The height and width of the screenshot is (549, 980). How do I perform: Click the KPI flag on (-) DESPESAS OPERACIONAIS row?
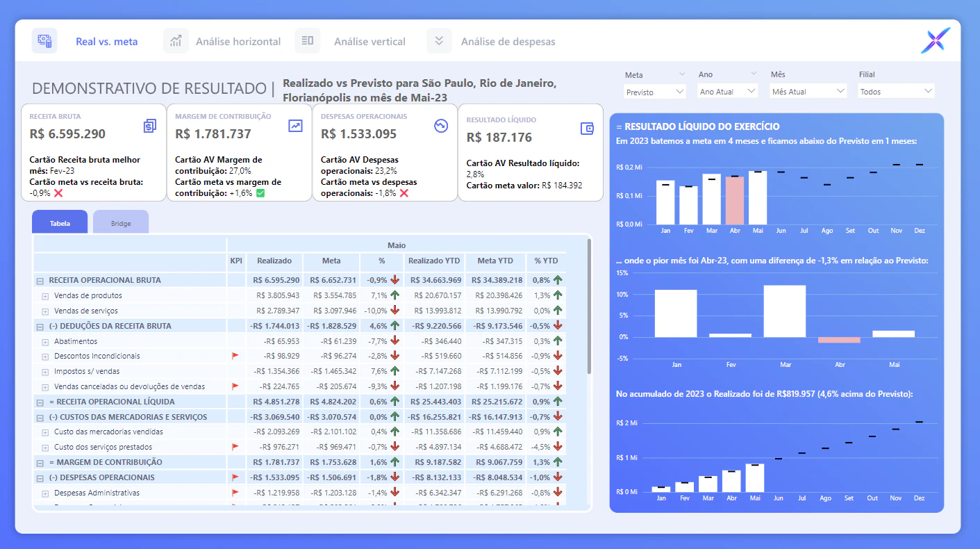(x=235, y=477)
